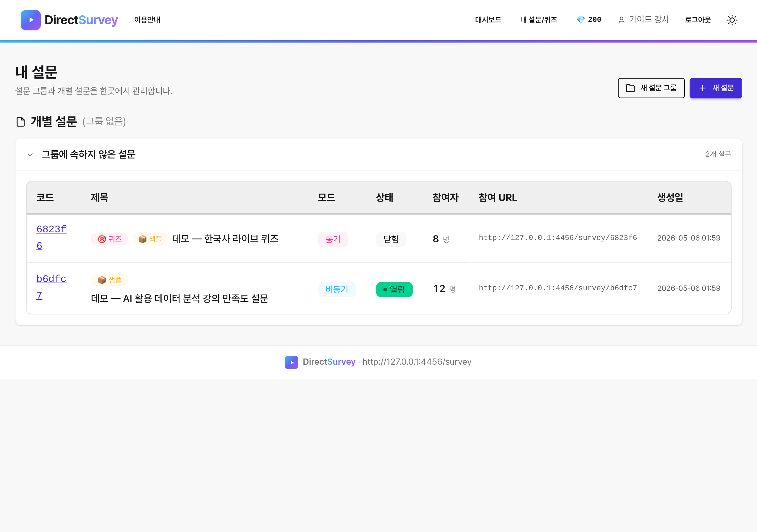Click the 퀴즈 target badge on 한국사 row
The image size is (757, 532).
(x=109, y=239)
